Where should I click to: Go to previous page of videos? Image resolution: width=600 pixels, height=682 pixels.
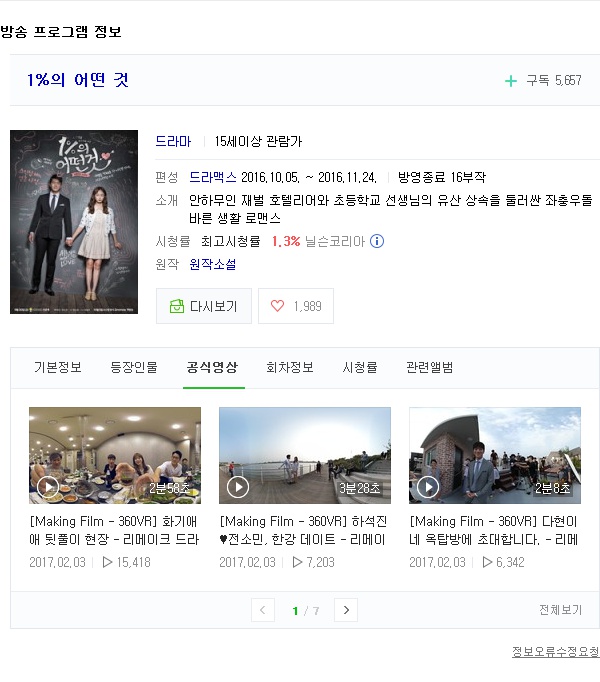[263, 610]
